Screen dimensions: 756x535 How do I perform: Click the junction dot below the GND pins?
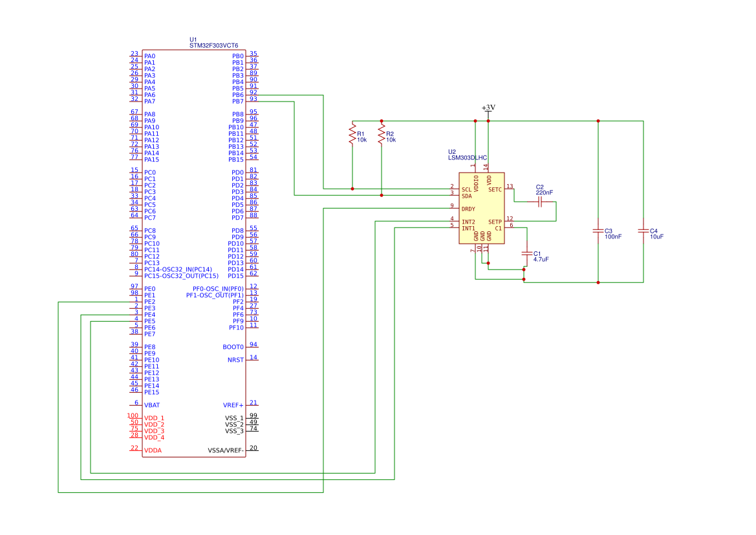488,263
